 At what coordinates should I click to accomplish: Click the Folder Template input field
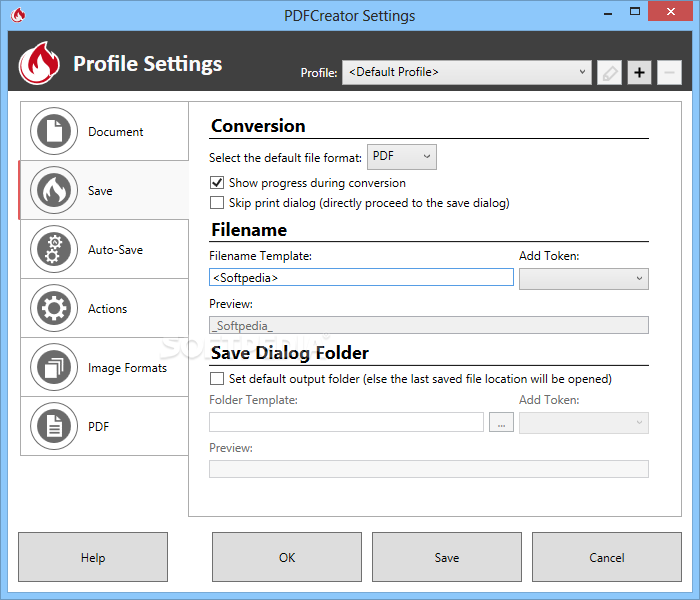point(346,422)
